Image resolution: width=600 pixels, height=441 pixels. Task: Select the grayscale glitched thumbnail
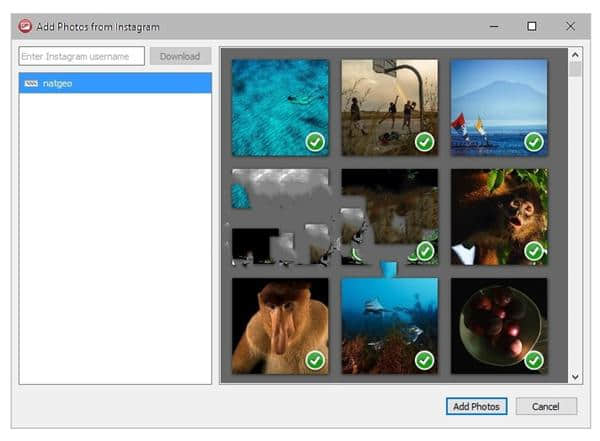(280, 215)
